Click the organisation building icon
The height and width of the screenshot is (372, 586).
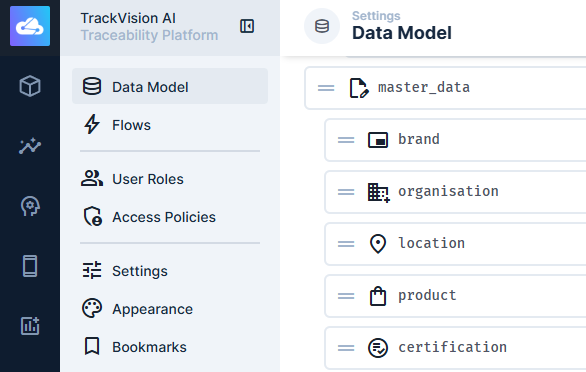pos(379,193)
